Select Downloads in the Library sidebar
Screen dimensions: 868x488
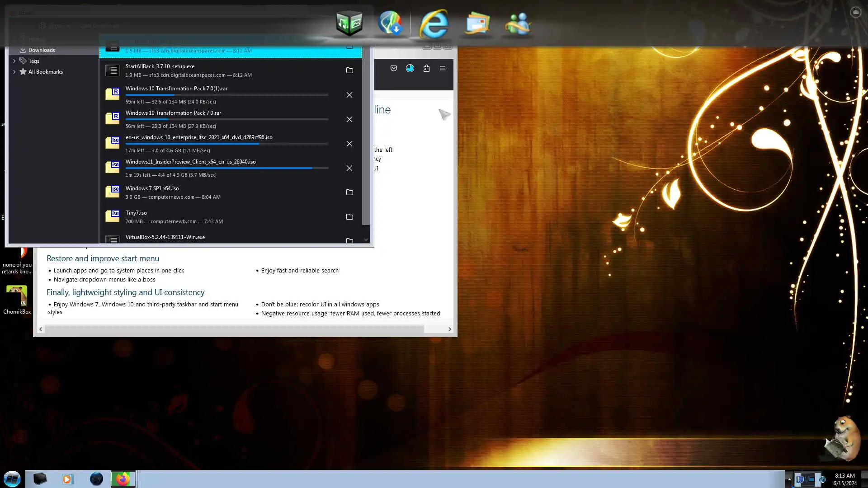[42, 50]
